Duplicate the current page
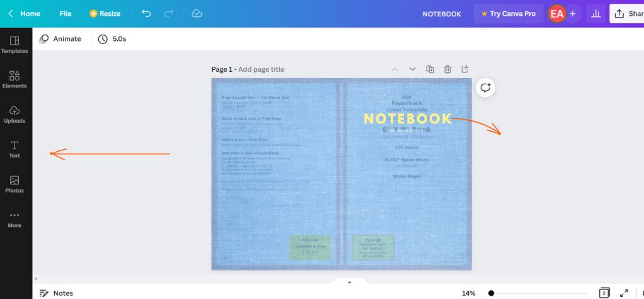 [430, 69]
